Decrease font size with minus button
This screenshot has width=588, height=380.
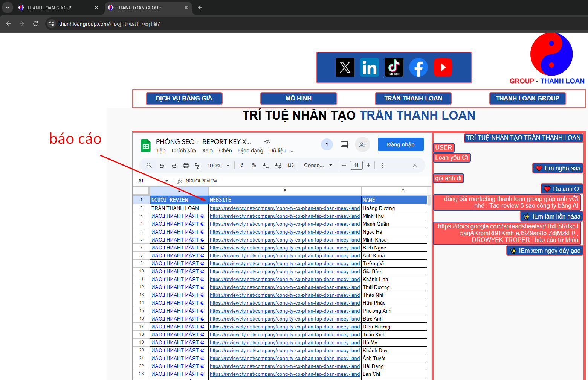pyautogui.click(x=344, y=165)
